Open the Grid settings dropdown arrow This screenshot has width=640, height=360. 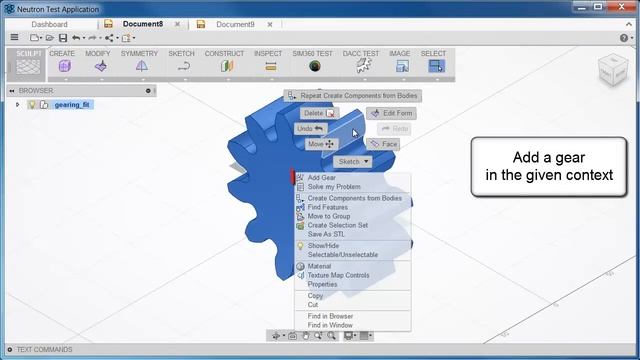click(x=371, y=336)
